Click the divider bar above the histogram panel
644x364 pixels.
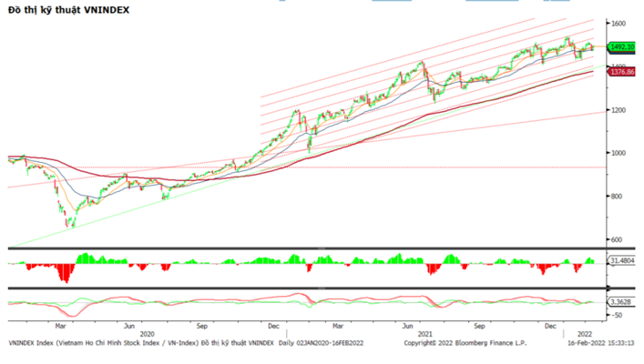click(x=310, y=248)
